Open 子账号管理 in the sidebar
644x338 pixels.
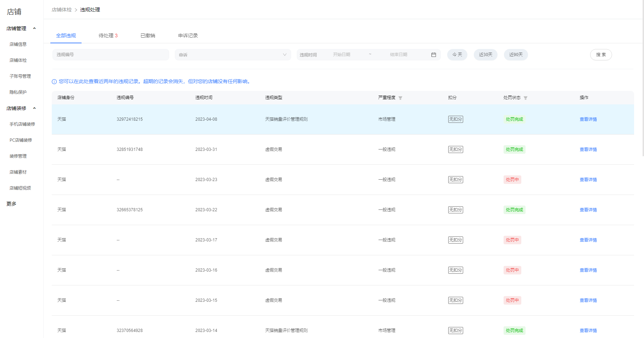tap(20, 76)
